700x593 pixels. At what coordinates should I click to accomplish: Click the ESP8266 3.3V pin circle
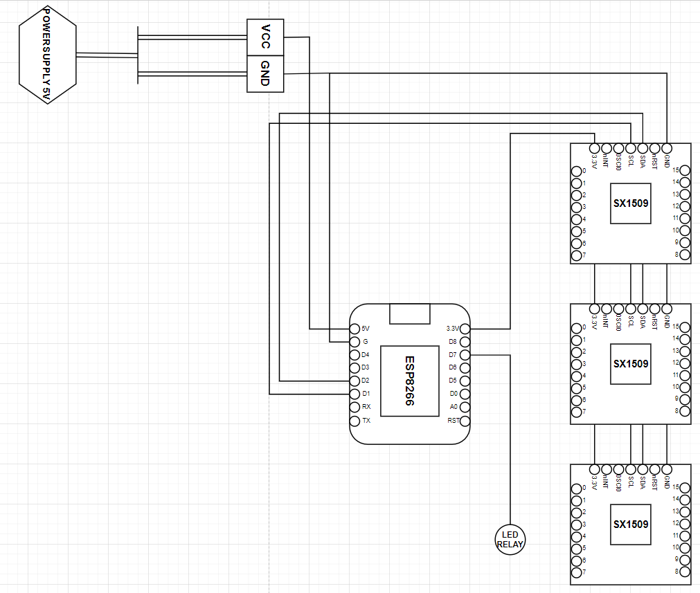pyautogui.click(x=465, y=329)
